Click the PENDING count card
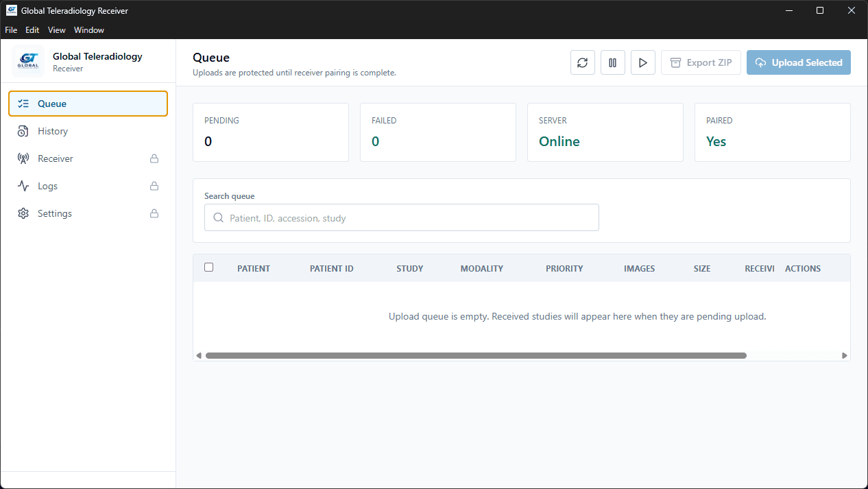 point(271,132)
